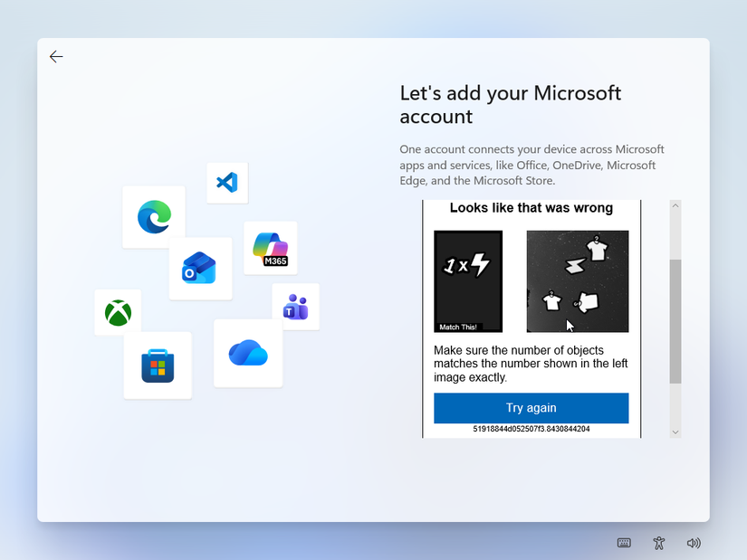Click the Outlook icon tile

(x=200, y=269)
